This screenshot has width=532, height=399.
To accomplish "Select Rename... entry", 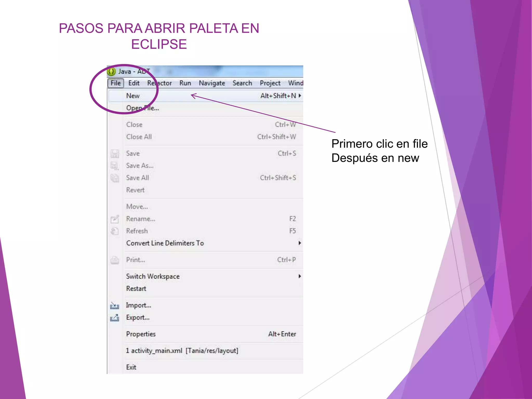I will 205,219.
